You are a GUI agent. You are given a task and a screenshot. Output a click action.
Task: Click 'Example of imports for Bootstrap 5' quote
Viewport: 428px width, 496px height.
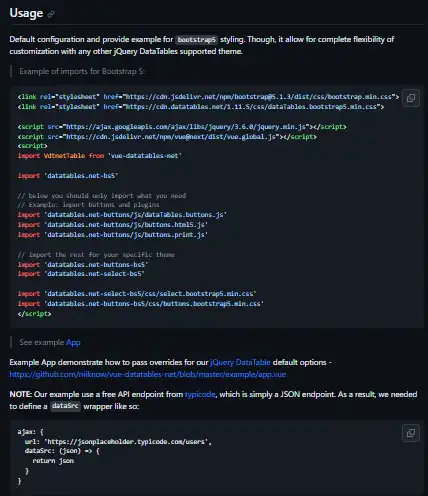point(82,71)
